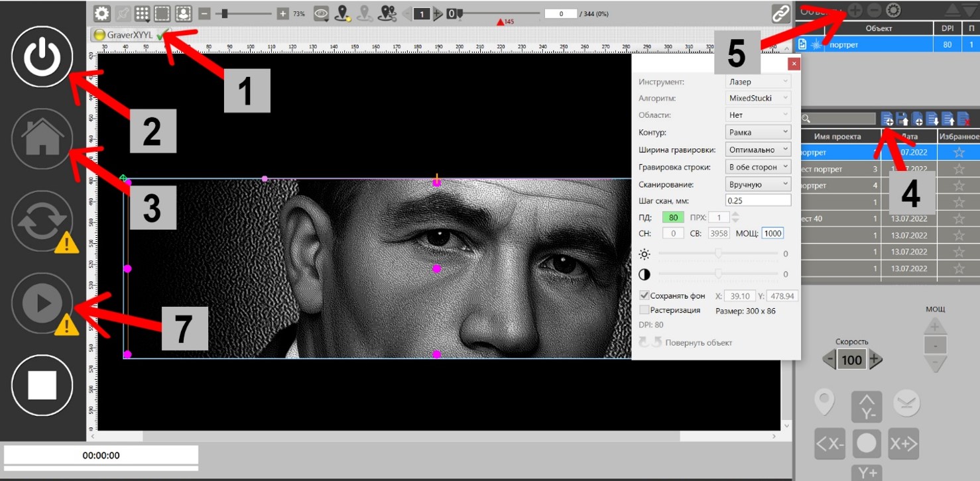Open settings via top-left gear icon

click(x=101, y=13)
